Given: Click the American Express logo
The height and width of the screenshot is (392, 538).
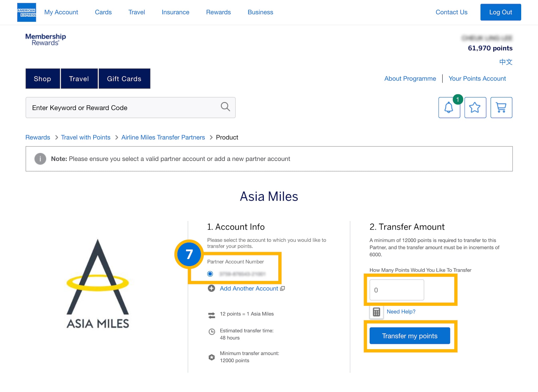Looking at the screenshot, I should [27, 12].
